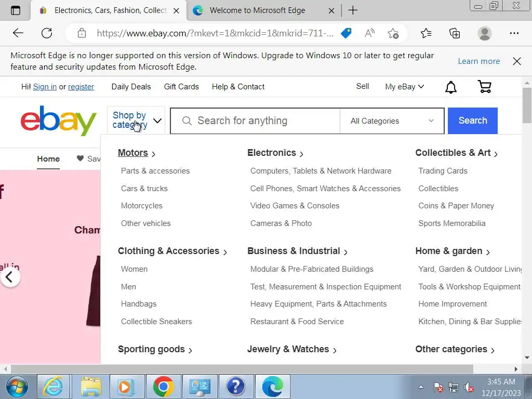Launch Google Chrome from taskbar
The width and height of the screenshot is (532, 399).
tap(163, 387)
